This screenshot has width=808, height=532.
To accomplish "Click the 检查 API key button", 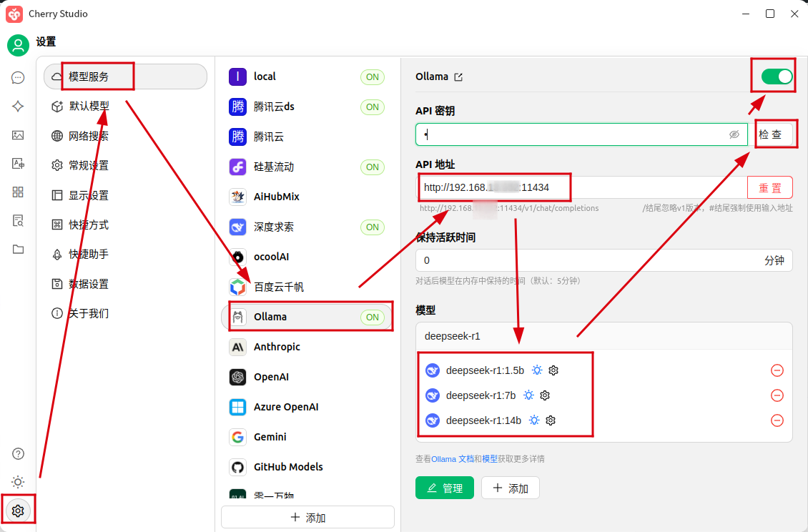I will 770,134.
